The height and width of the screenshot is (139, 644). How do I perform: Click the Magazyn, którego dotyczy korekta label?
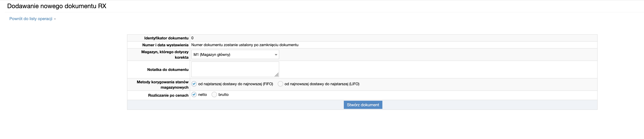[x=165, y=54]
